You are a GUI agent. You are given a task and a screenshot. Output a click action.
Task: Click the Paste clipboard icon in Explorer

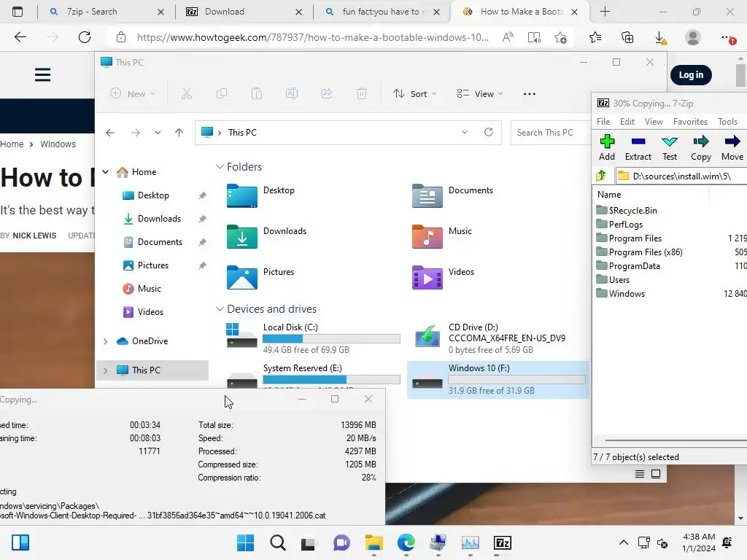click(x=257, y=94)
